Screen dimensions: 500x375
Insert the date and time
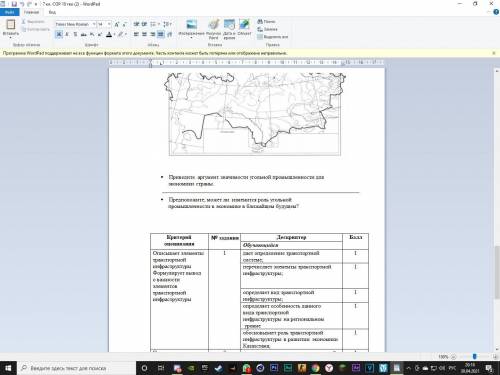(x=229, y=28)
